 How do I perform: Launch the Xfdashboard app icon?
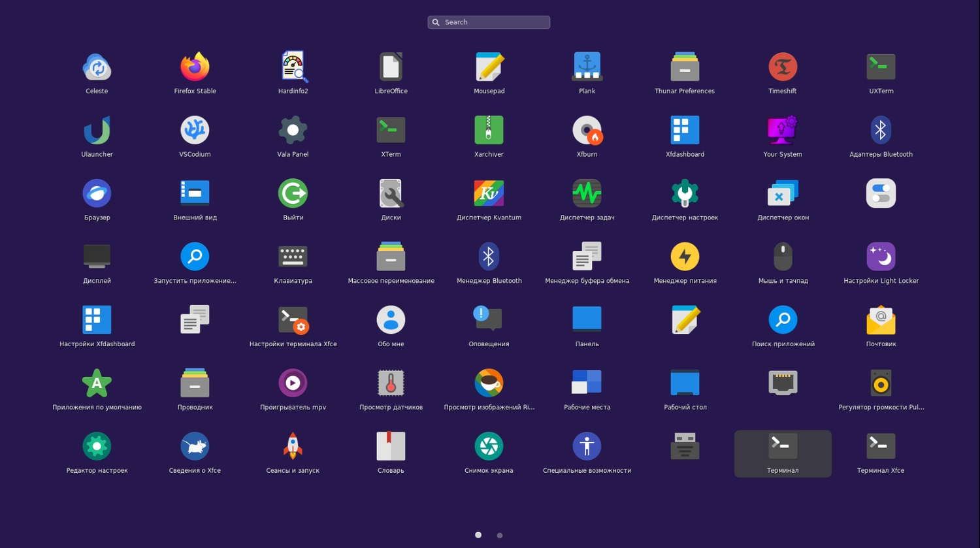coord(685,130)
